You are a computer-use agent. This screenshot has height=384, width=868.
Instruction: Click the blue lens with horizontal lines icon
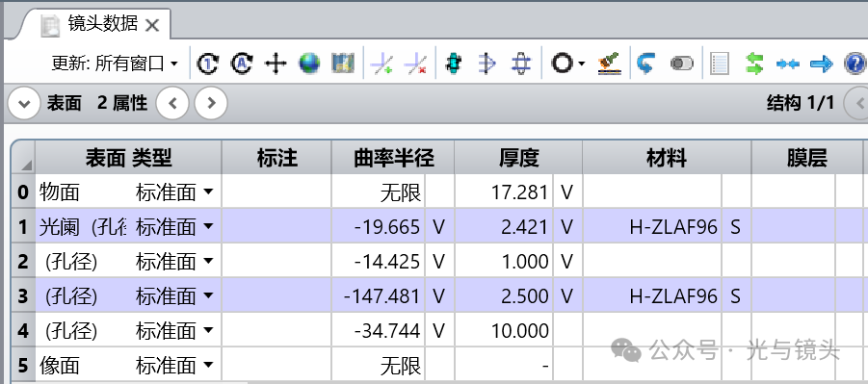521,64
